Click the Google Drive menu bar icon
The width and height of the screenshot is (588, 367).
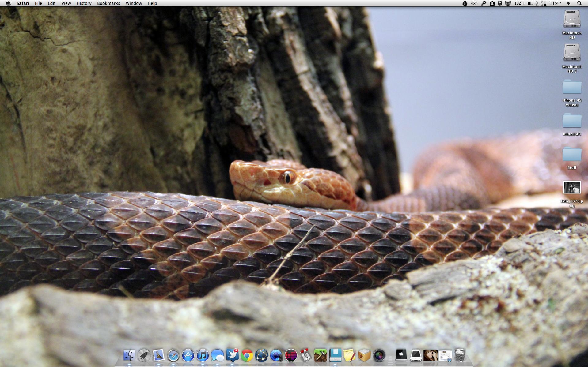point(465,3)
